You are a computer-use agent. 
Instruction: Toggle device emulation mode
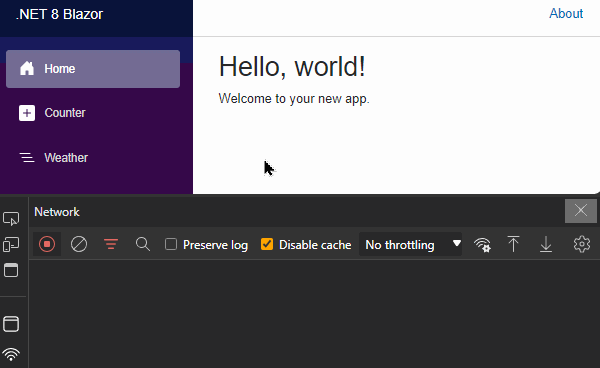point(11,244)
